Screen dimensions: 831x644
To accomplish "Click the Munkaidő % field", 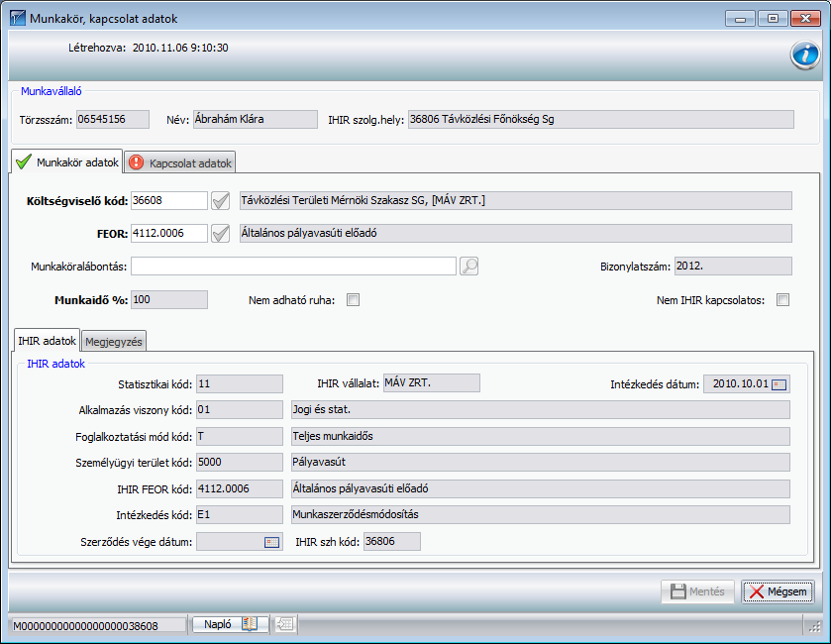I will point(169,300).
